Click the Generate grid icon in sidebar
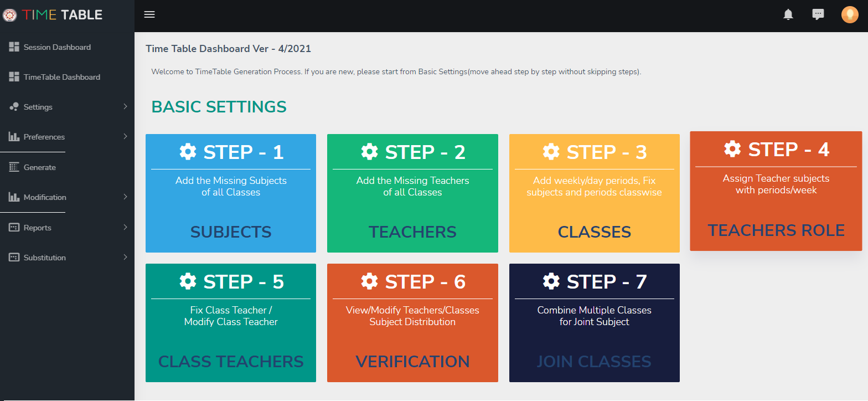Screen dimensions: 868x401 pyautogui.click(x=14, y=167)
